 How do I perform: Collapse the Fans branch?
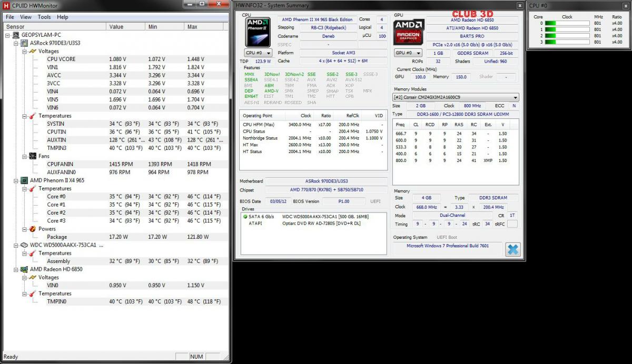[24, 156]
